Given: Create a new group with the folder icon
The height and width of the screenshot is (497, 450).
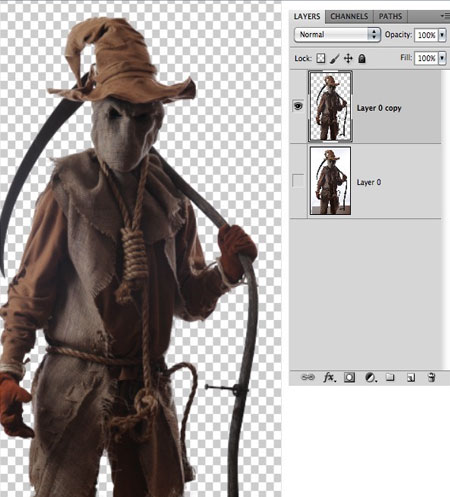Looking at the screenshot, I should click(x=390, y=377).
